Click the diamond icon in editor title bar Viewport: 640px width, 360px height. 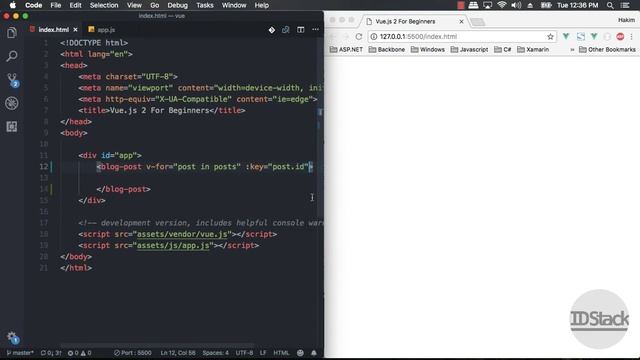[x=271, y=30]
